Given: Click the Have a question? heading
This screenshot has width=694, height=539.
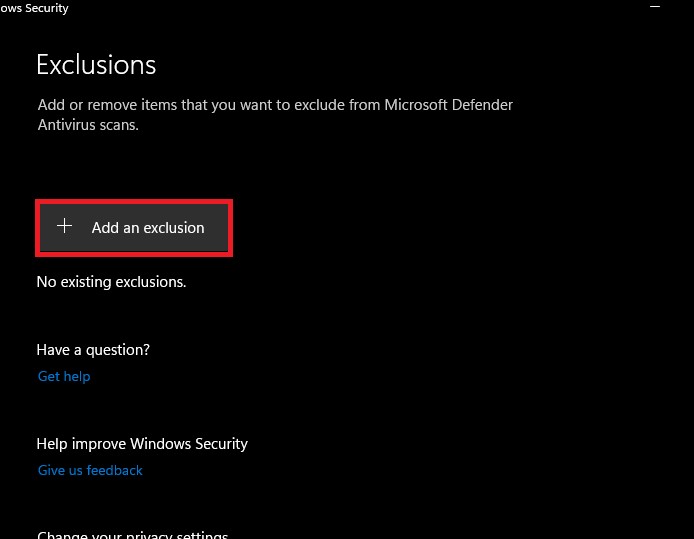Looking at the screenshot, I should [x=93, y=350].
